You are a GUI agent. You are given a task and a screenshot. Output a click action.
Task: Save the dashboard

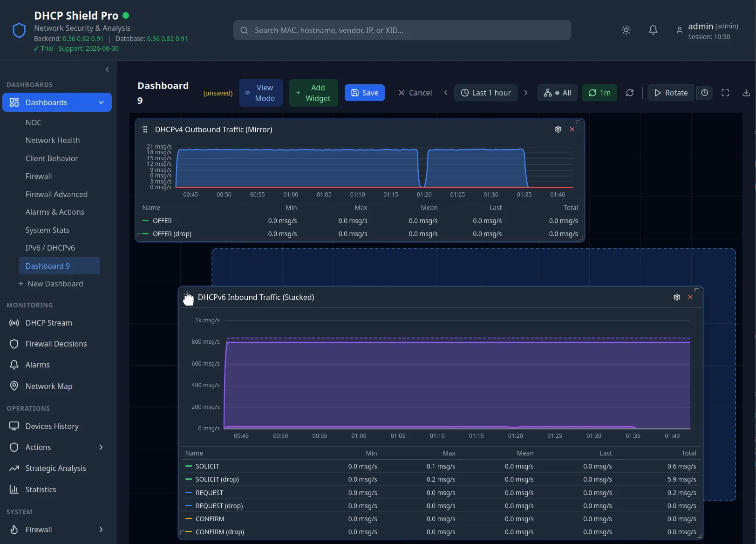point(365,93)
